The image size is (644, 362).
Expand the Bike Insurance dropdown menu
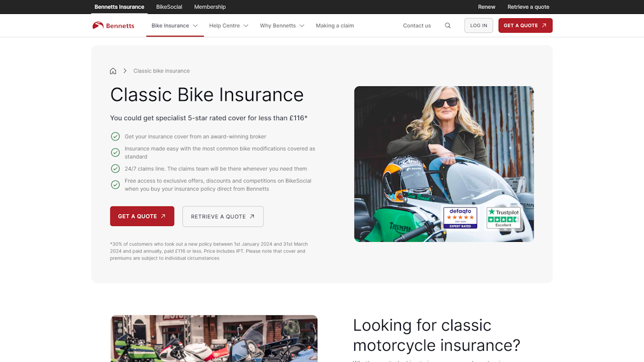tap(174, 25)
